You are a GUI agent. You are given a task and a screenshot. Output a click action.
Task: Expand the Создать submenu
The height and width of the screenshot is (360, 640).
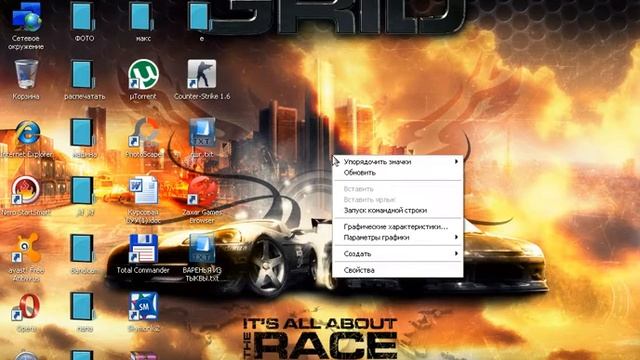point(398,253)
